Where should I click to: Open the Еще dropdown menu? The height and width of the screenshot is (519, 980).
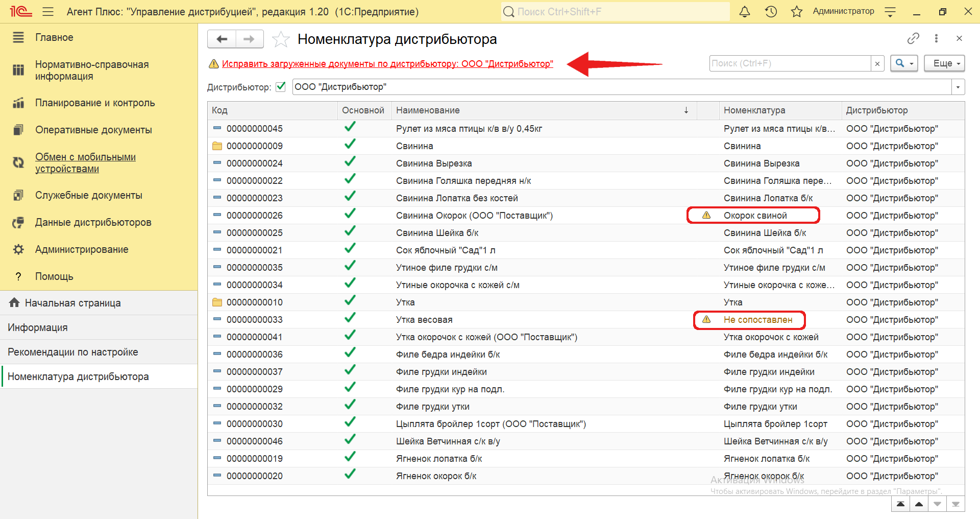[x=944, y=63]
